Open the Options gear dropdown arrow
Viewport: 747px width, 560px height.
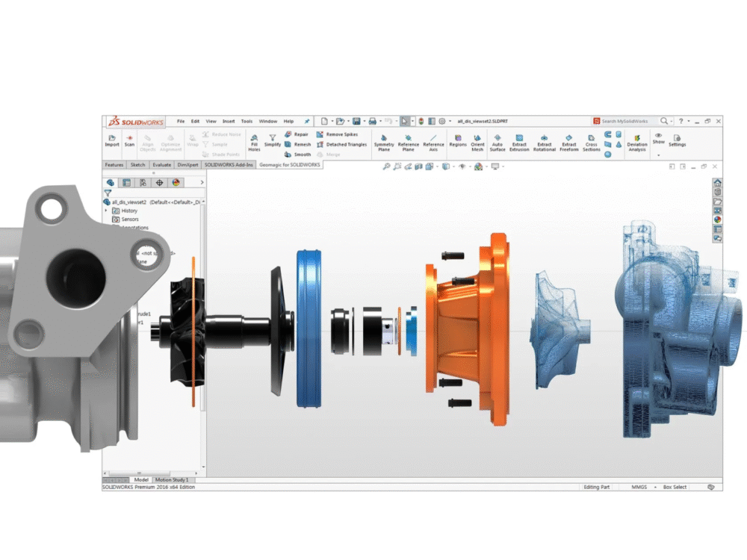[x=450, y=122]
